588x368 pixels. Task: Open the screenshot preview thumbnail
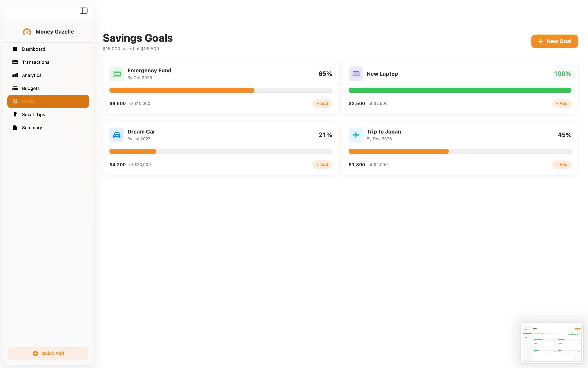[x=552, y=343]
